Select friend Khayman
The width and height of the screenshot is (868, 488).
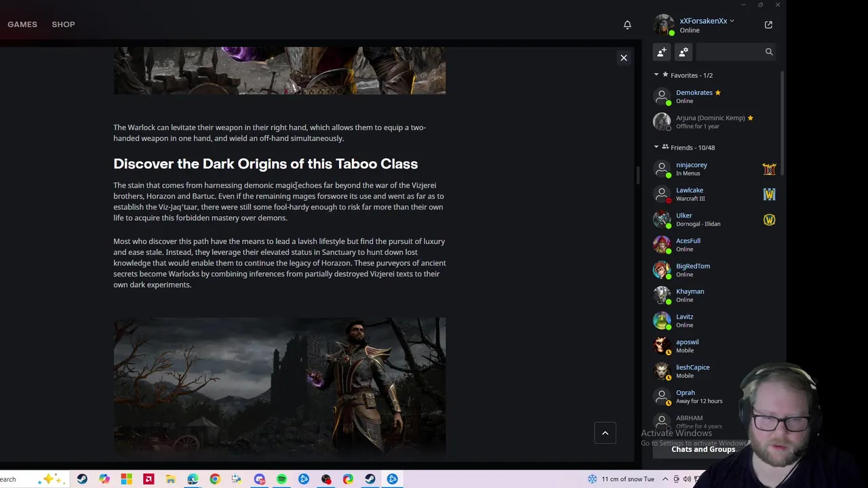715,296
